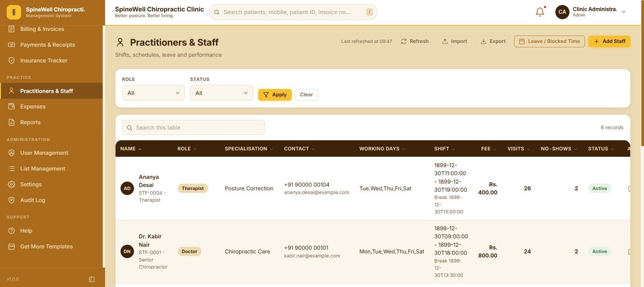Expand the Status filter dropdown

click(x=221, y=93)
